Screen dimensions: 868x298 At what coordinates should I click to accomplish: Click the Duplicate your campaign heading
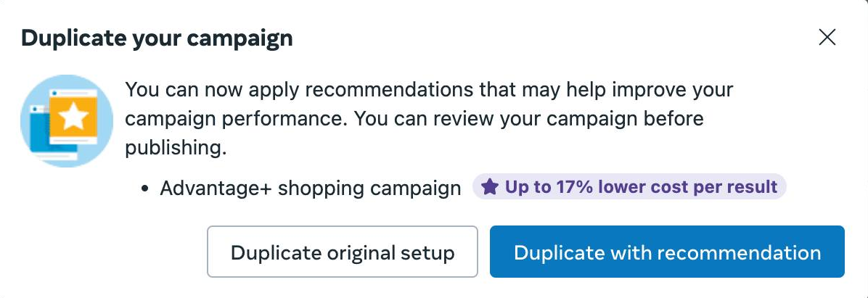coord(157,38)
